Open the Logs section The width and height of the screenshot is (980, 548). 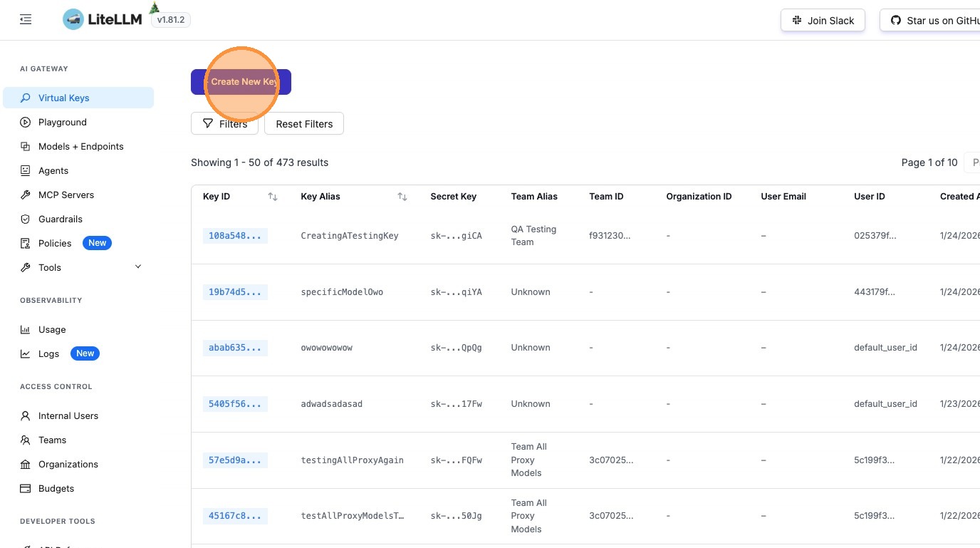pyautogui.click(x=48, y=354)
